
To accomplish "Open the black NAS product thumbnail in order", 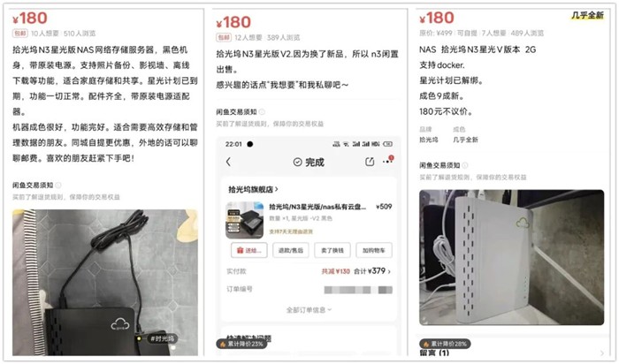I will point(244,220).
